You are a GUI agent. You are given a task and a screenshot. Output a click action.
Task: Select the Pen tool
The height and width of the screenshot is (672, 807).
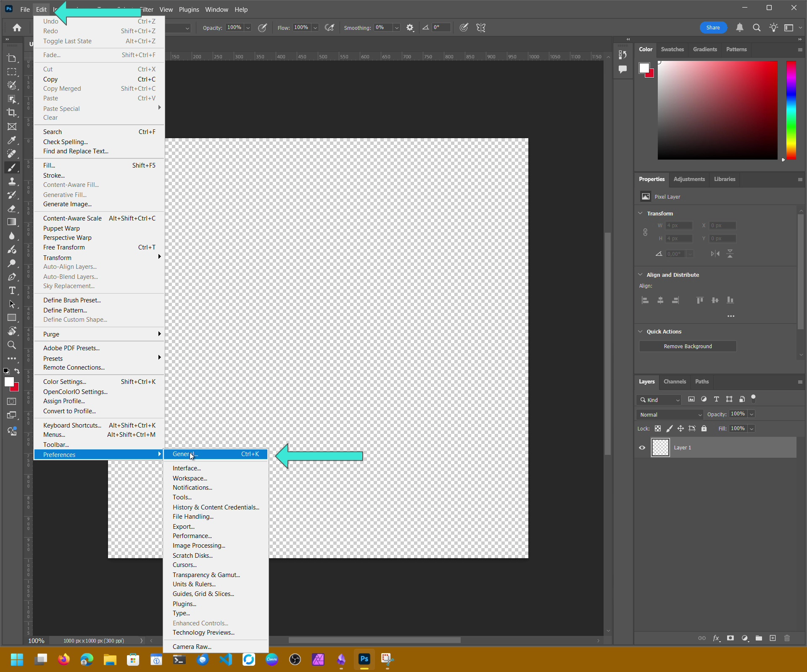tap(12, 277)
